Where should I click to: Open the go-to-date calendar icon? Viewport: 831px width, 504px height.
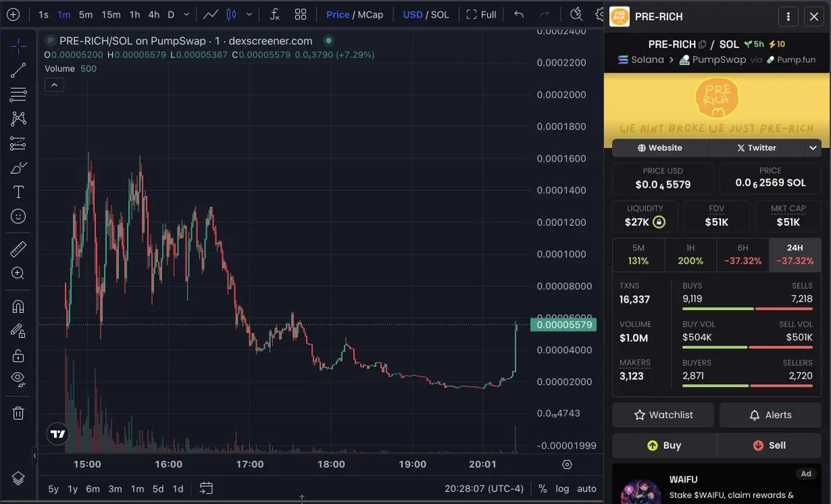point(206,489)
